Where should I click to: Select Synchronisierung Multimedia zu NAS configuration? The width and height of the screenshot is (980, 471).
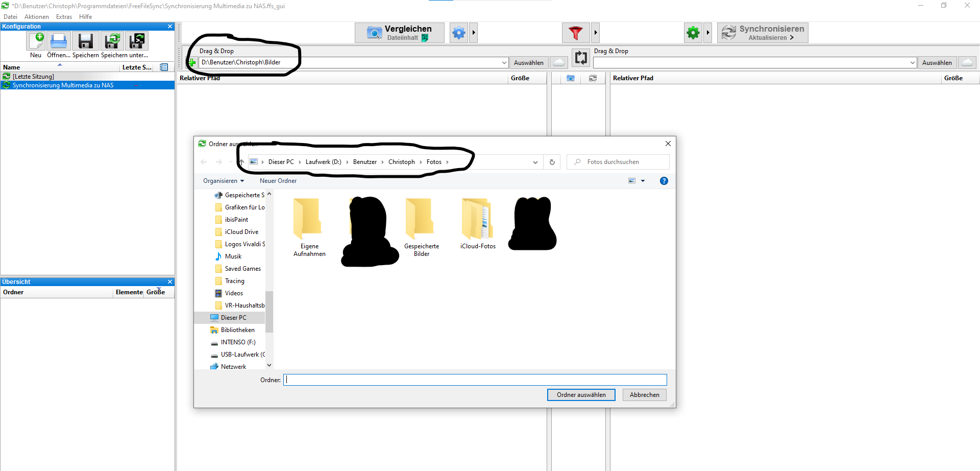(87, 85)
